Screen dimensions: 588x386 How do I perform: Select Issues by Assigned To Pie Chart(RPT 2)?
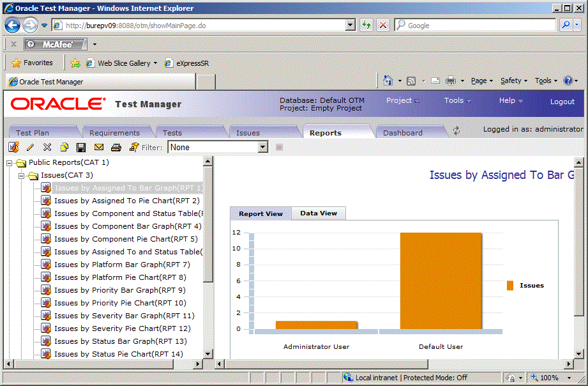[127, 201]
